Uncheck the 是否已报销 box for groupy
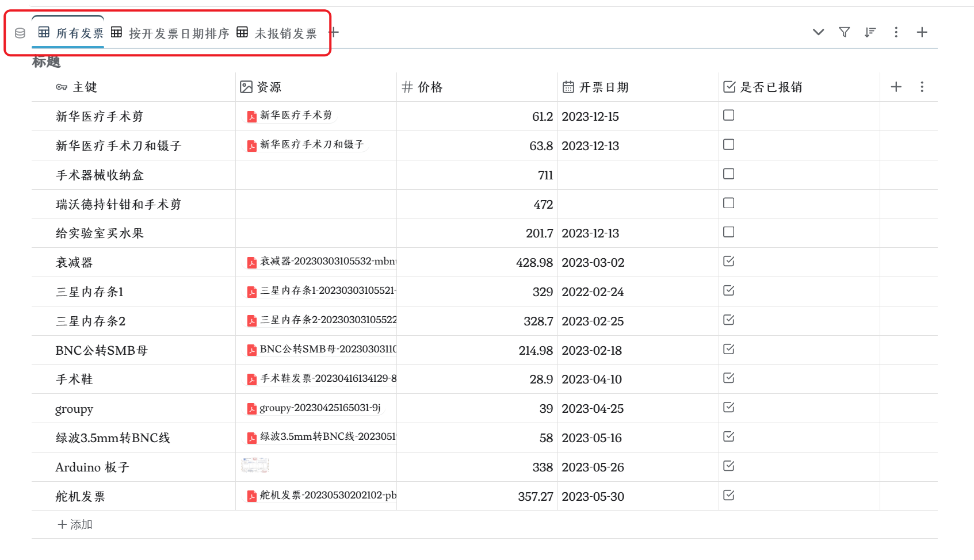 point(729,407)
